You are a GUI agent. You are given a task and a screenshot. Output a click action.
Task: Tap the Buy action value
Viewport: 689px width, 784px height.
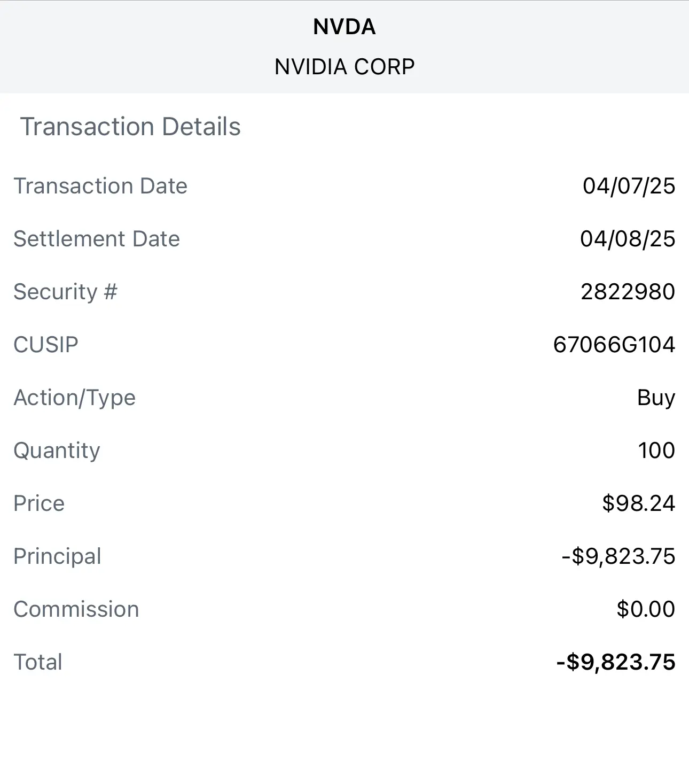tap(656, 398)
